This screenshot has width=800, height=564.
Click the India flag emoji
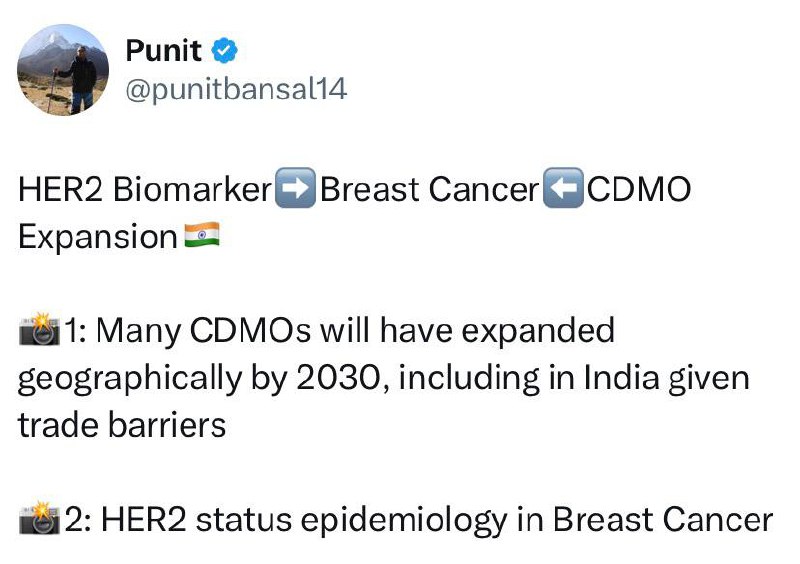(x=201, y=237)
